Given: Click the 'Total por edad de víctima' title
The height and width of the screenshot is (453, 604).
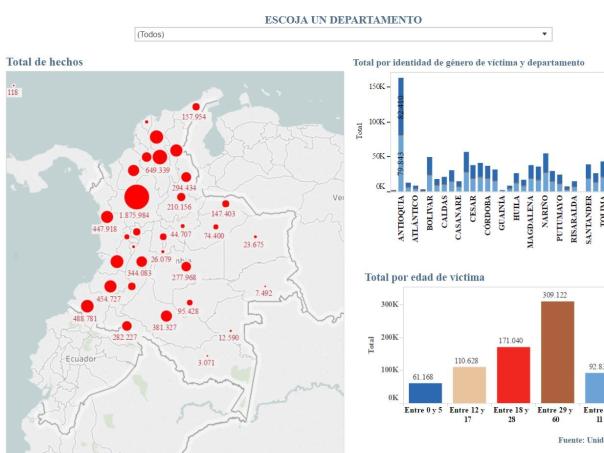Looking at the screenshot, I should tap(425, 277).
